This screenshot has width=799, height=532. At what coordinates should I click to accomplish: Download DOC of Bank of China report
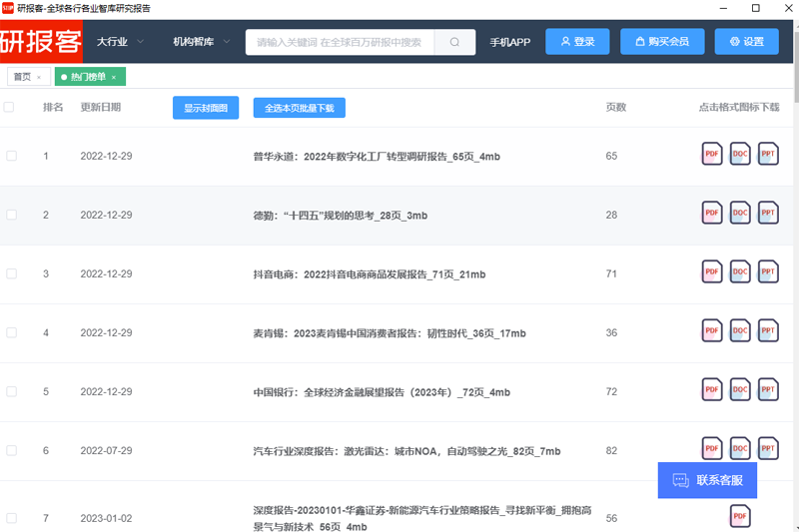pyautogui.click(x=740, y=390)
